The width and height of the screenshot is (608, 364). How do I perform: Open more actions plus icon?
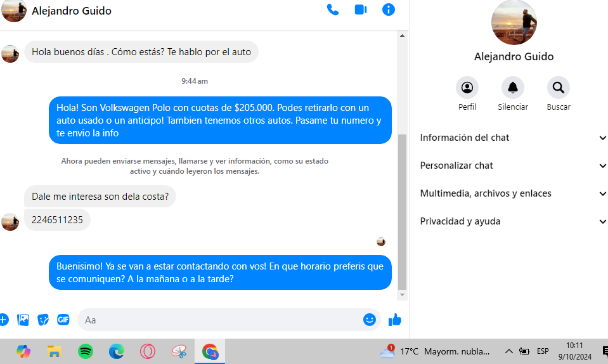[3, 320]
